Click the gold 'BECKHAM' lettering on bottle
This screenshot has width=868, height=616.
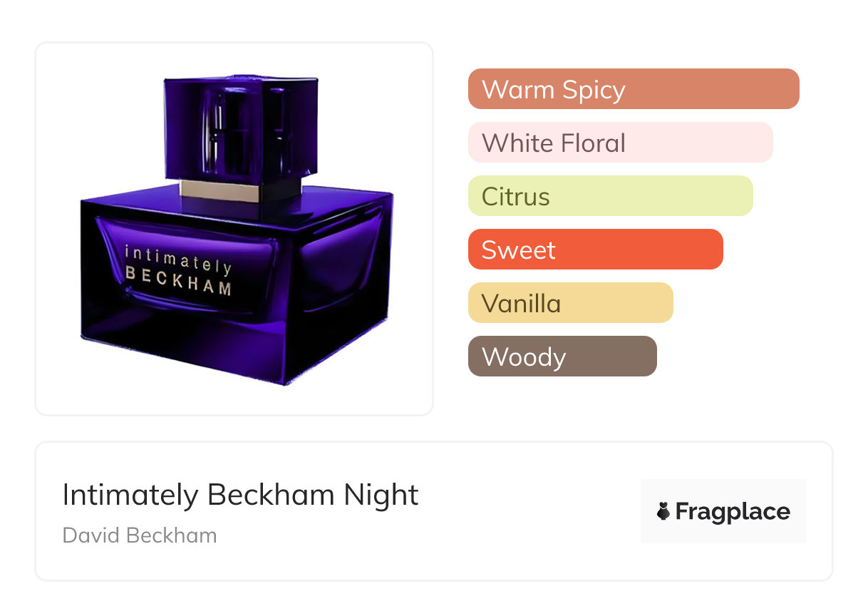point(178,282)
